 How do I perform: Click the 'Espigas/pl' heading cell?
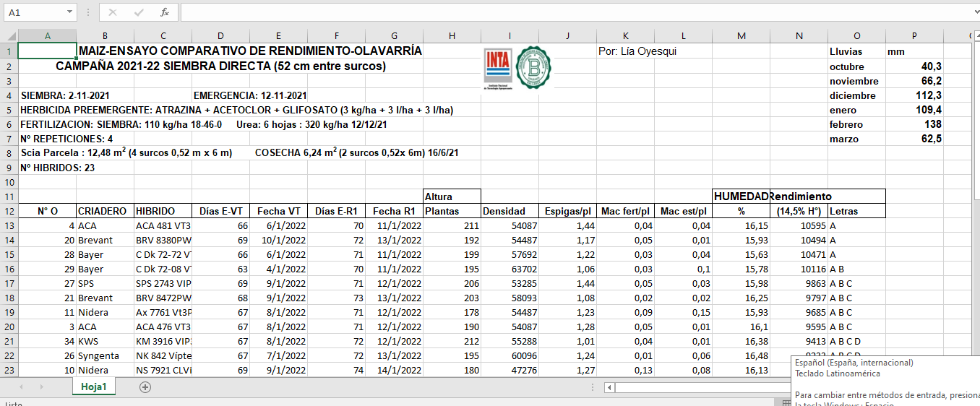pyautogui.click(x=567, y=211)
